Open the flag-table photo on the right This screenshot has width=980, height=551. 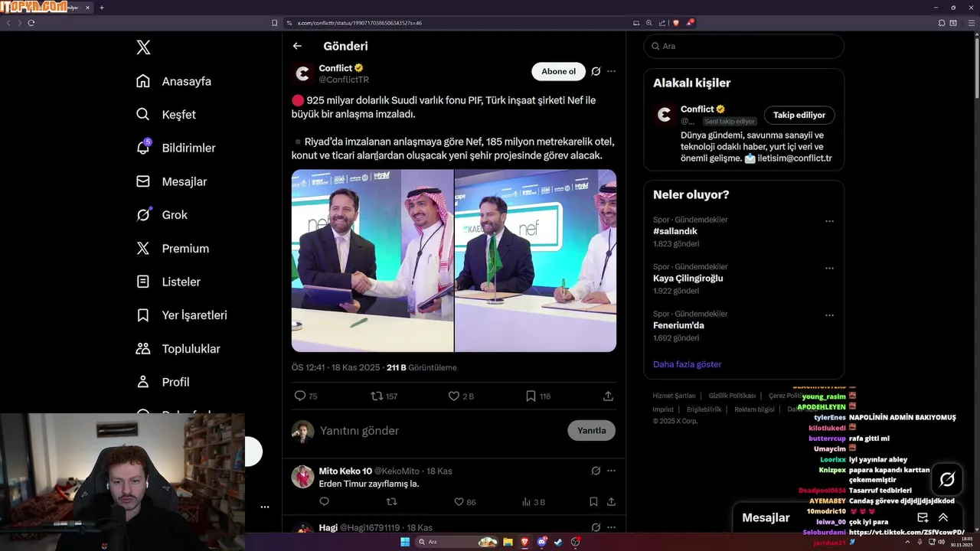tap(536, 260)
